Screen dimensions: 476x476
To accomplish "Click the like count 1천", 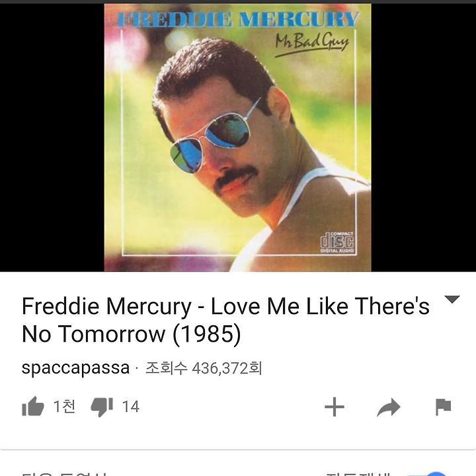I will point(64,406).
